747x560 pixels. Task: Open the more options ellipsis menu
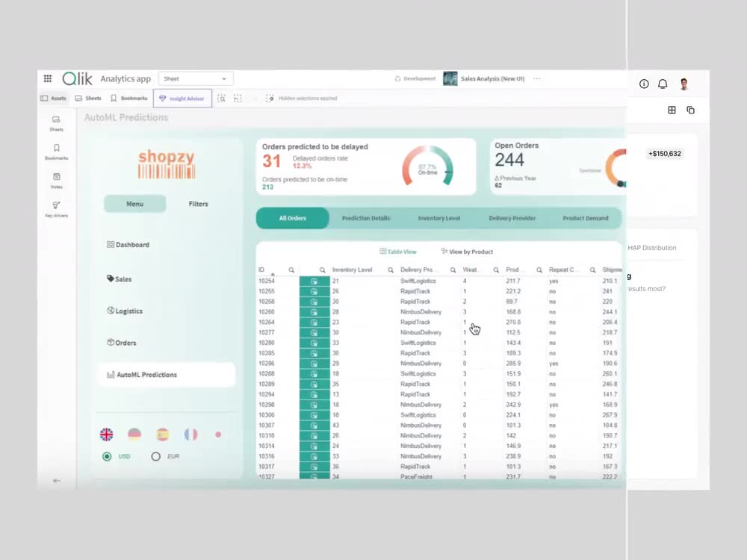click(537, 78)
